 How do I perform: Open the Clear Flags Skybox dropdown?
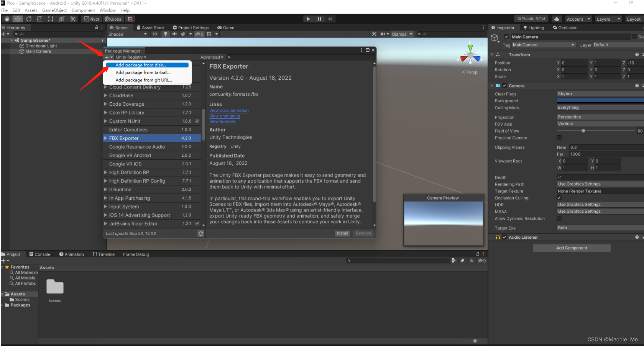coord(600,94)
